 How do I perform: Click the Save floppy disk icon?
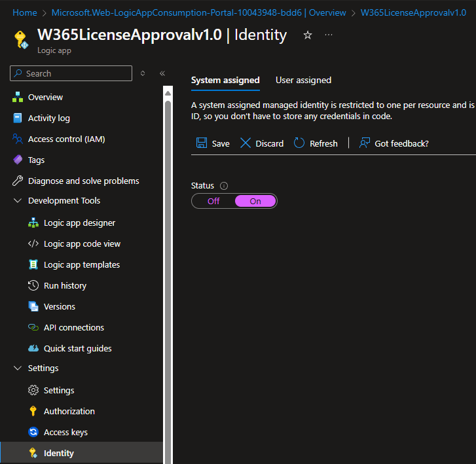(x=202, y=143)
